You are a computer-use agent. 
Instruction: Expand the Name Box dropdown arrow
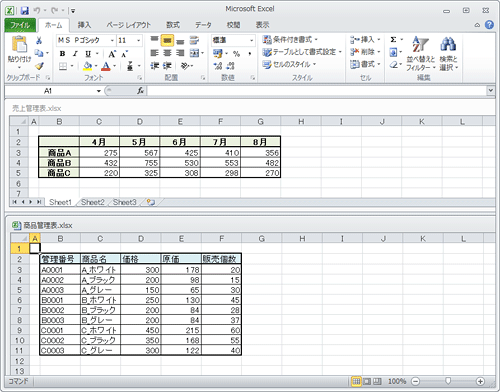[99, 91]
